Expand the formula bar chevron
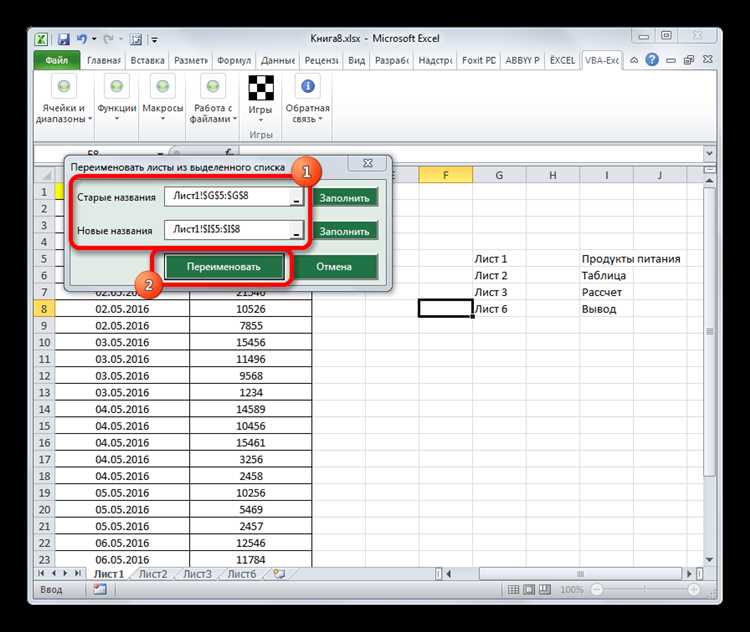 [709, 154]
